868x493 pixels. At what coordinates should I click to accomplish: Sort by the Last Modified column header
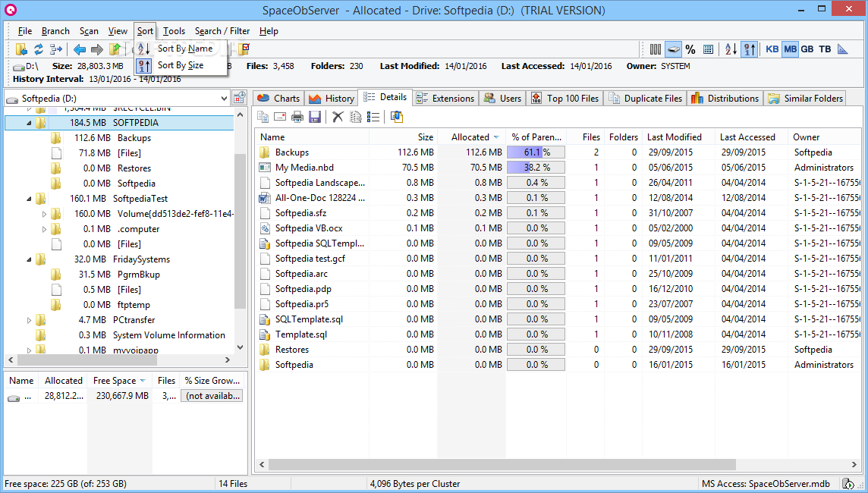(x=678, y=137)
